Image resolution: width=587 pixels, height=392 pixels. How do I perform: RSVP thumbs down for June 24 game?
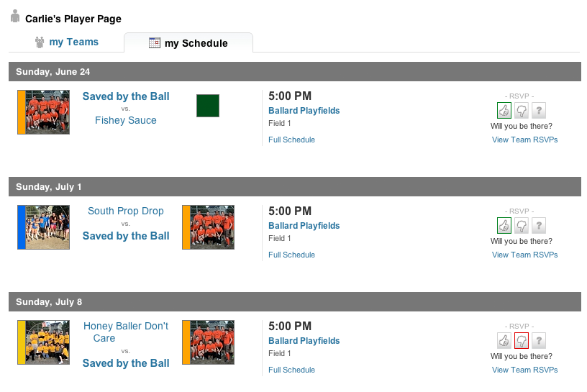pos(522,111)
